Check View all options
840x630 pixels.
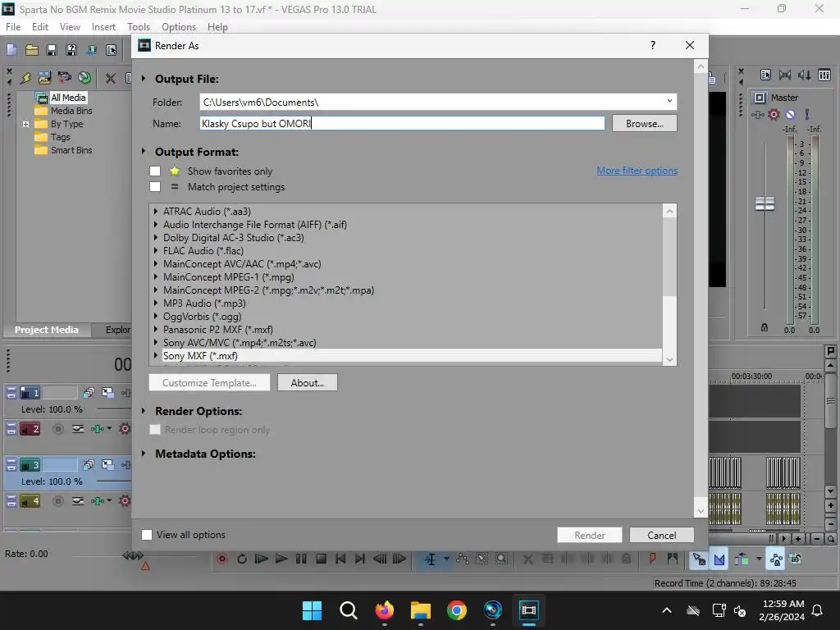(146, 535)
